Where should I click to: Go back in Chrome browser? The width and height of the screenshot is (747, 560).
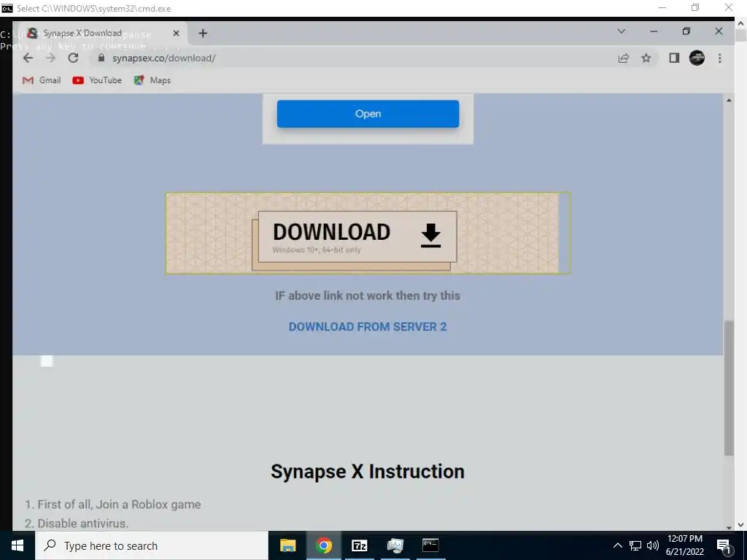point(28,58)
